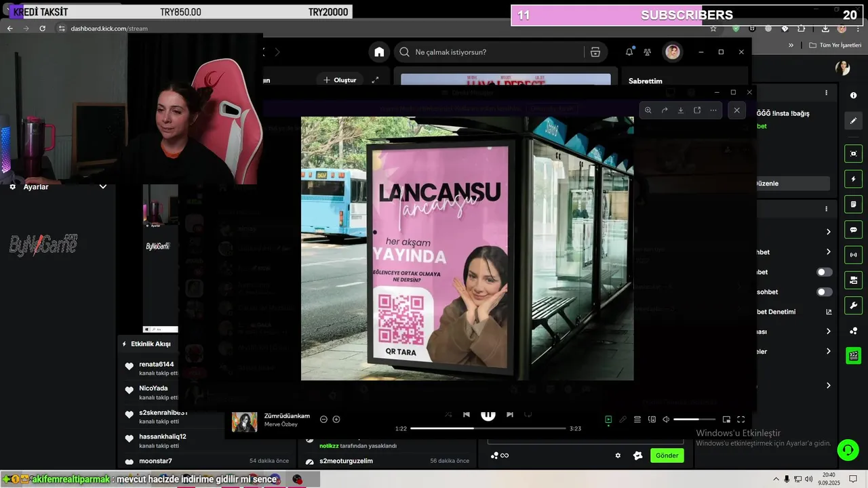The width and height of the screenshot is (868, 488).
Task: Go to Spotify Home via house icon
Action: (x=379, y=52)
